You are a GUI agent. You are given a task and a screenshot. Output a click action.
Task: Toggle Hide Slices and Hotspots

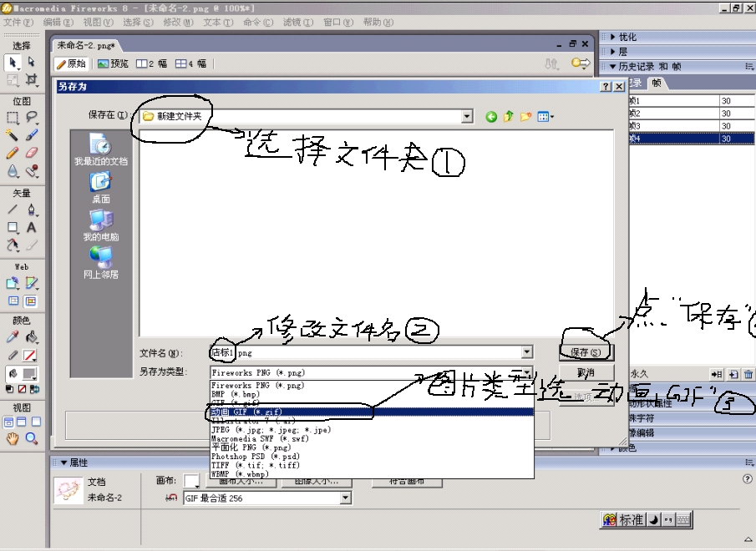click(13, 301)
